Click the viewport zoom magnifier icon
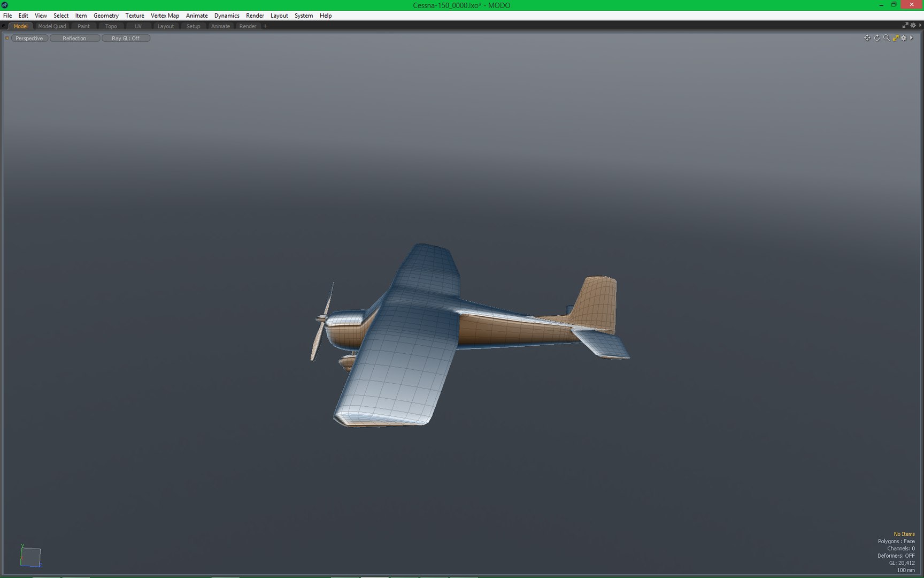 (886, 38)
